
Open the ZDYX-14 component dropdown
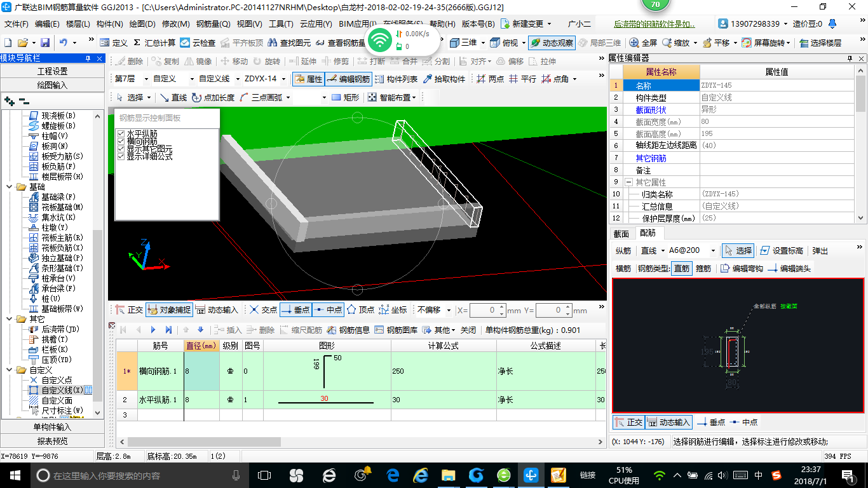pyautogui.click(x=283, y=79)
